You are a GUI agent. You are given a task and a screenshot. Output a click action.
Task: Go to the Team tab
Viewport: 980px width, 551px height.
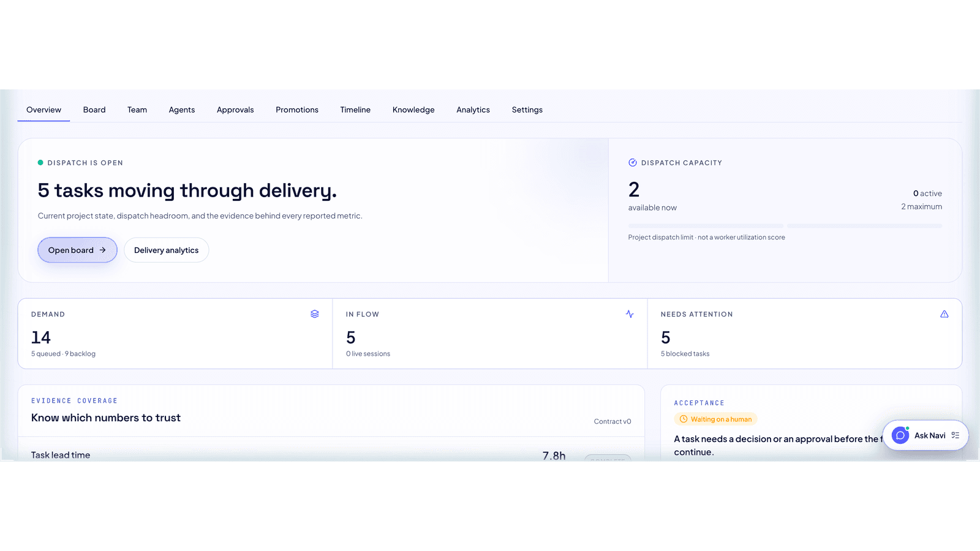tap(137, 110)
